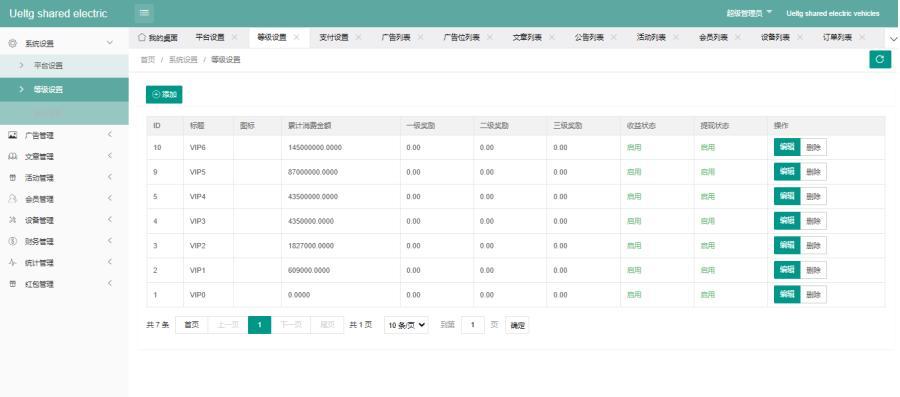Screen dimensions: 900x397
Task: Expand the 财务管理 sidebar chevron
Action: tap(110, 241)
